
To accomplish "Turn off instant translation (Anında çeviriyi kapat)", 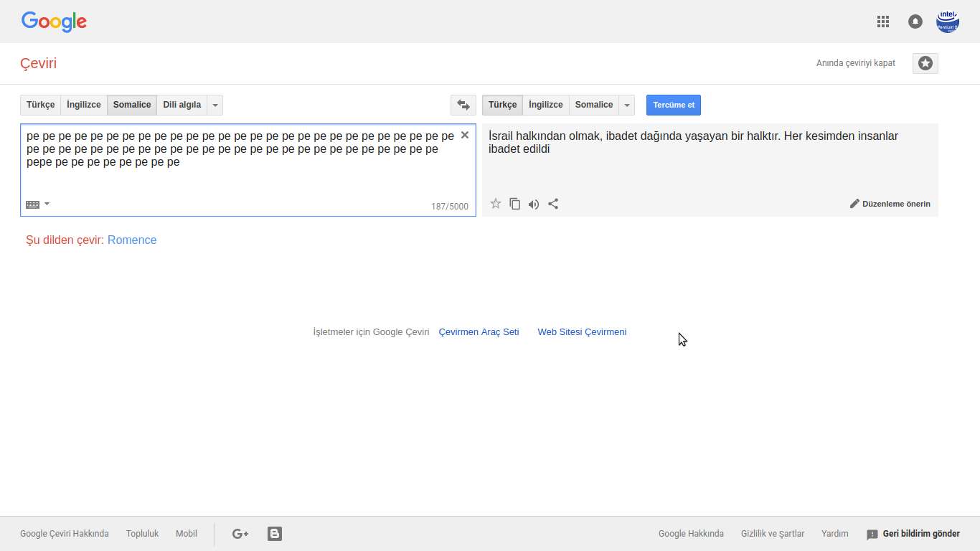I will point(856,63).
